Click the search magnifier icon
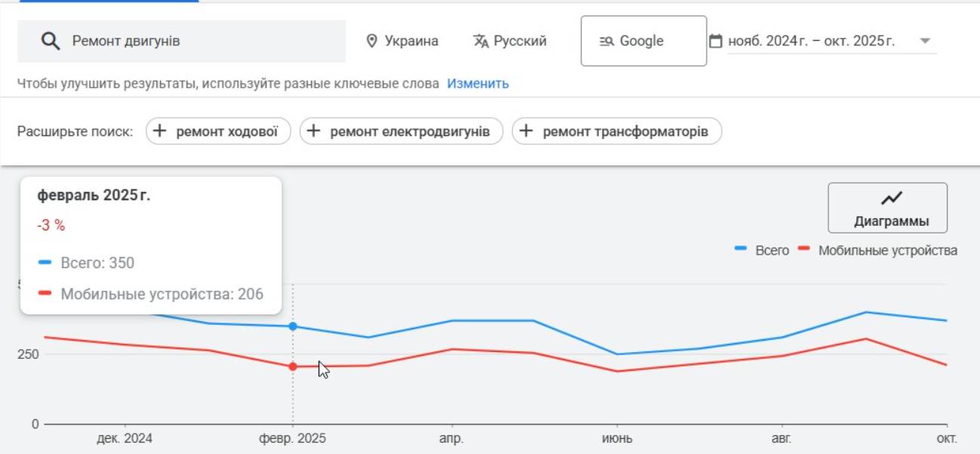 coord(51,42)
